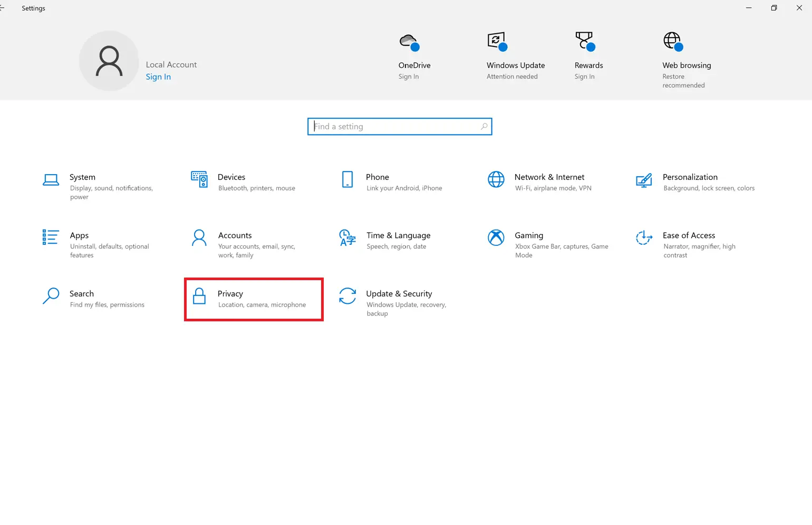Click the Sign In text under OneDrive

click(409, 77)
